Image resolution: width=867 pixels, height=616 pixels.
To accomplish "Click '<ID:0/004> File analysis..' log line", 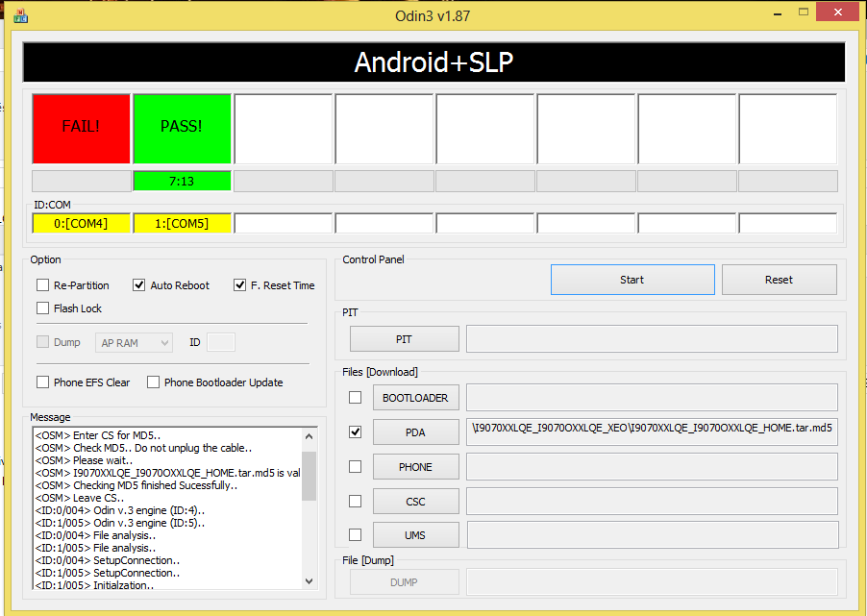I will [x=96, y=535].
